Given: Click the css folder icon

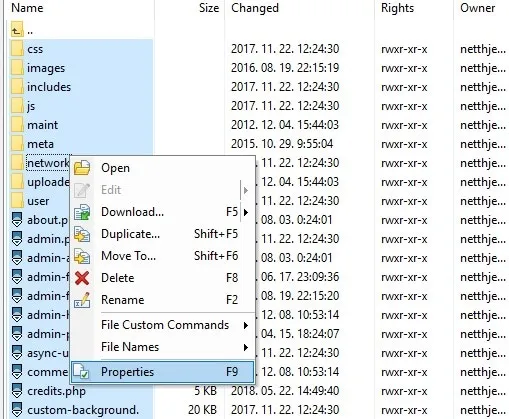Looking at the screenshot, I should coord(17,49).
